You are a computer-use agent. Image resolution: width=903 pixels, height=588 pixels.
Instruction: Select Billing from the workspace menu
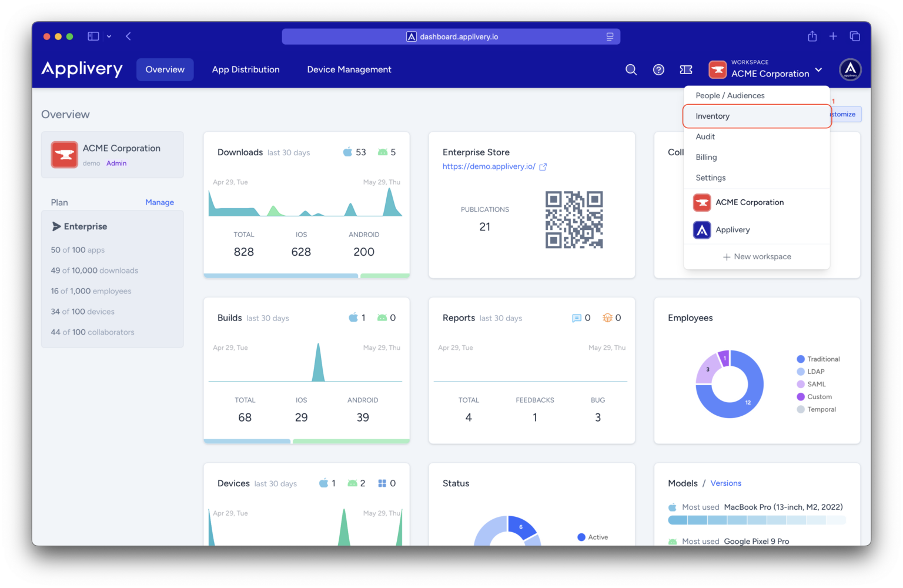coord(706,157)
